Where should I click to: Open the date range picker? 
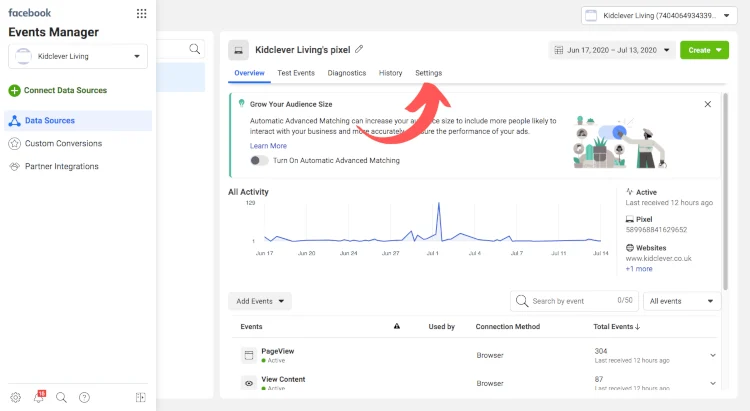[x=609, y=49]
